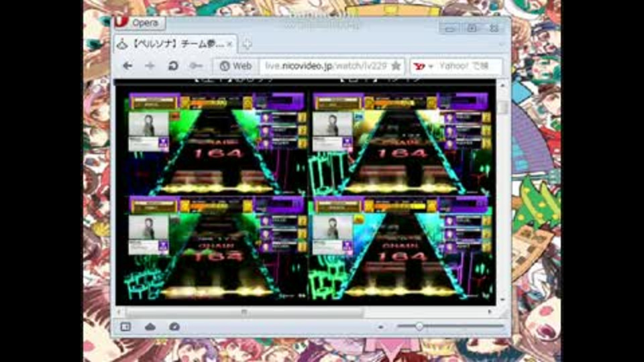The height and width of the screenshot is (362, 644).
Task: Open the password key wand icon
Action: click(196, 66)
